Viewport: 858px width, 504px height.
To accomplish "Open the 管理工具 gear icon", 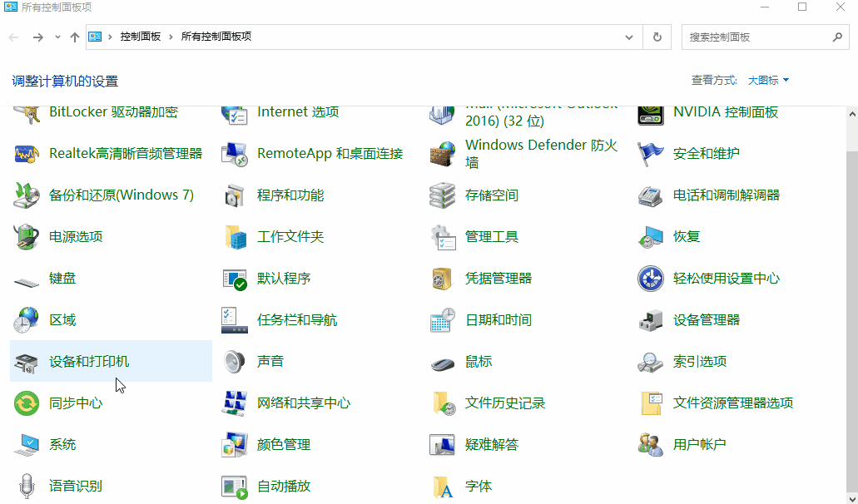I will pyautogui.click(x=442, y=237).
